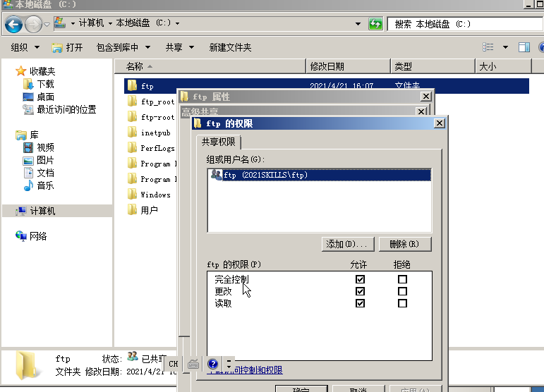The image size is (544, 392).
Task: Click the Back navigation arrow button
Action: point(13,25)
